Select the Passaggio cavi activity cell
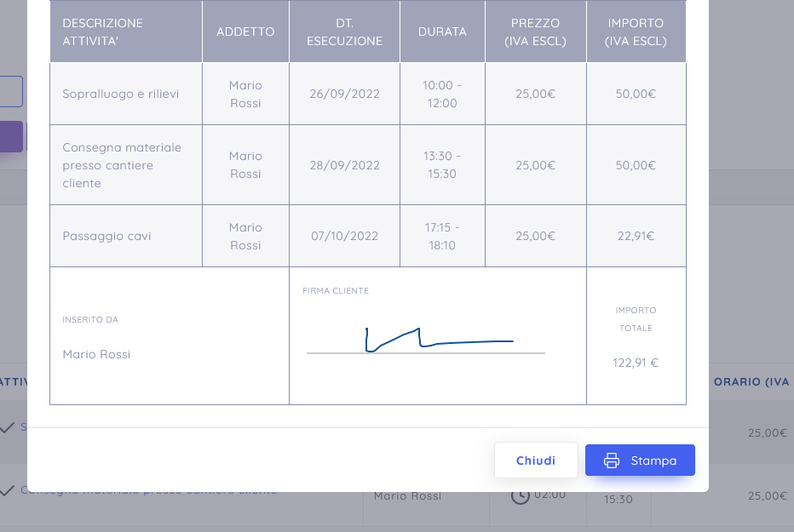 coord(126,236)
